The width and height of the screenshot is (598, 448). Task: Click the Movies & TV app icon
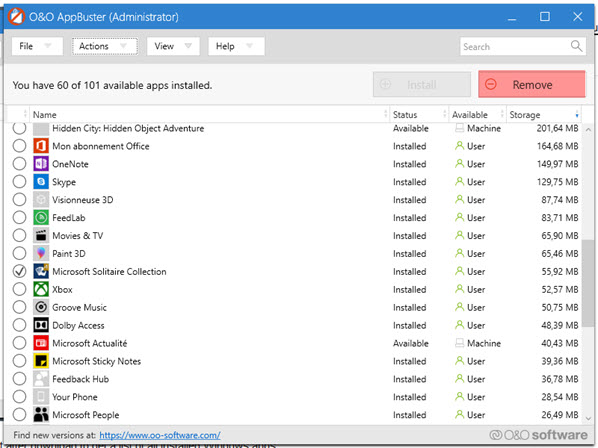(x=41, y=236)
